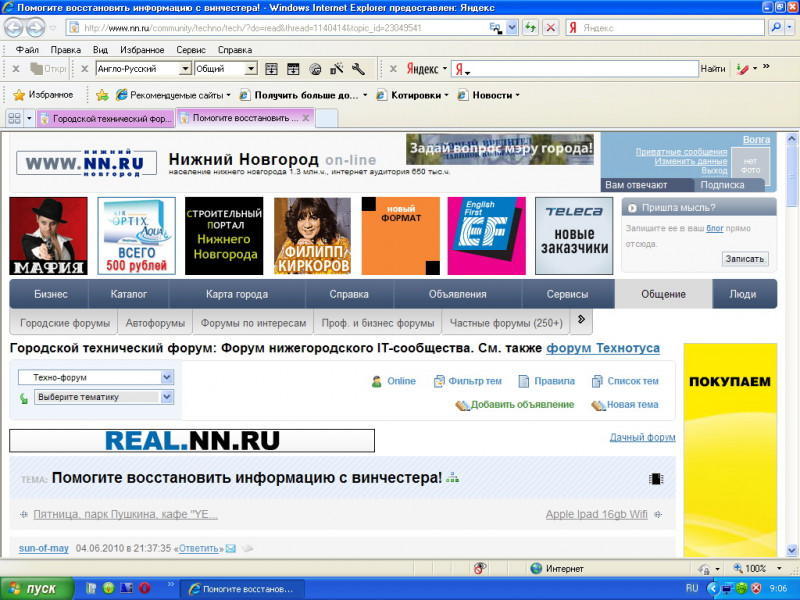Image resolution: width=800 pixels, height=600 pixels.
Task: Expand the address bar history dropdown
Action: click(x=512, y=28)
